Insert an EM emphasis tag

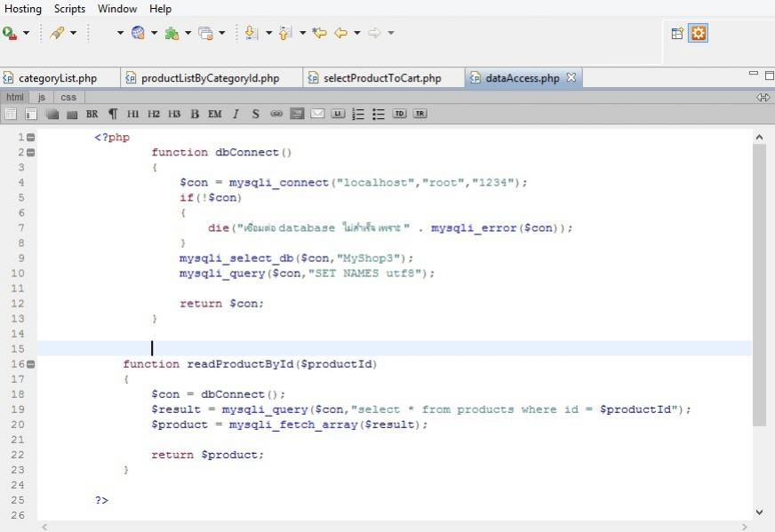pos(214,114)
